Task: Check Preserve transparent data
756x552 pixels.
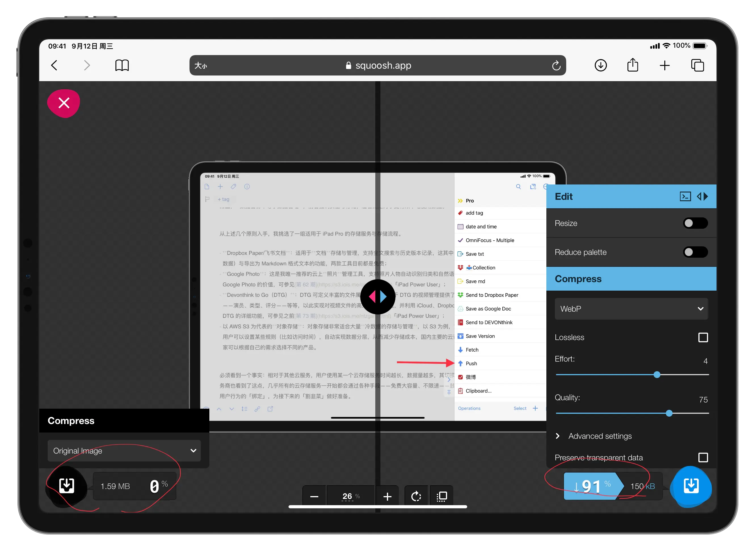Action: (x=703, y=457)
